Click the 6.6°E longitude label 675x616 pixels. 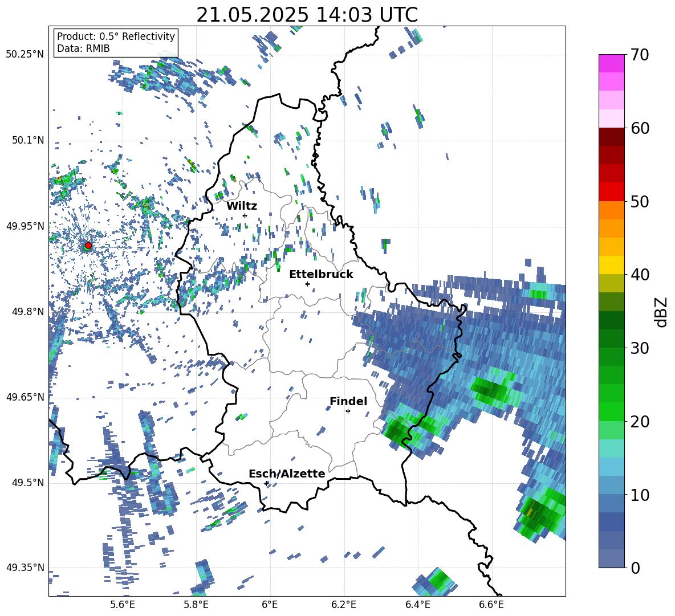pos(491,605)
